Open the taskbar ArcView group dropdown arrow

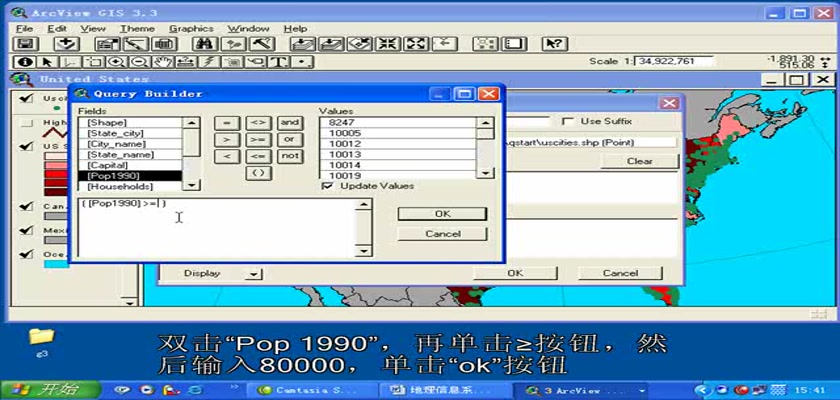click(x=642, y=390)
